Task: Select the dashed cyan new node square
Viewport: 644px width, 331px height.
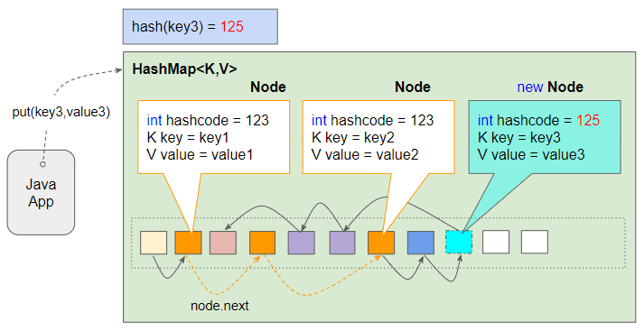Action: pos(459,243)
